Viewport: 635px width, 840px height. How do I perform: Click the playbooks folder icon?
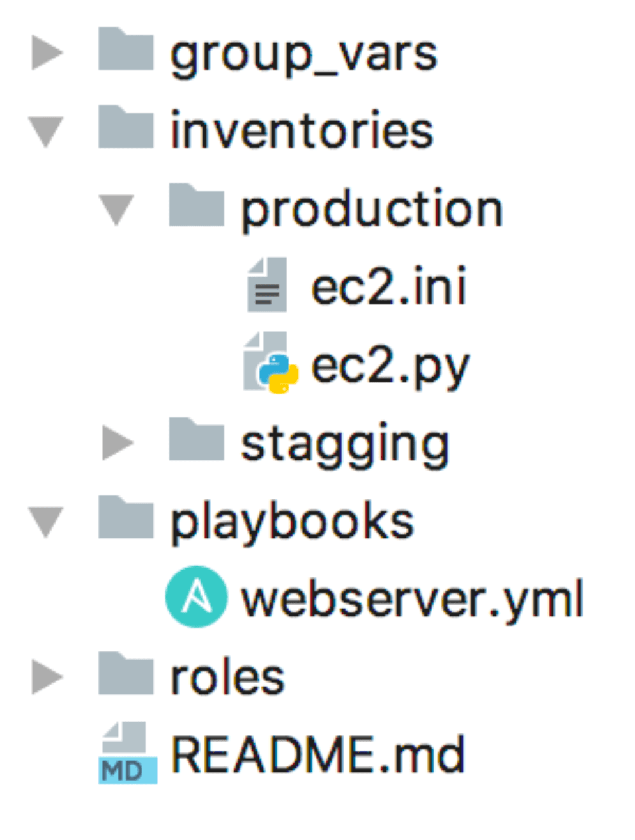[126, 518]
